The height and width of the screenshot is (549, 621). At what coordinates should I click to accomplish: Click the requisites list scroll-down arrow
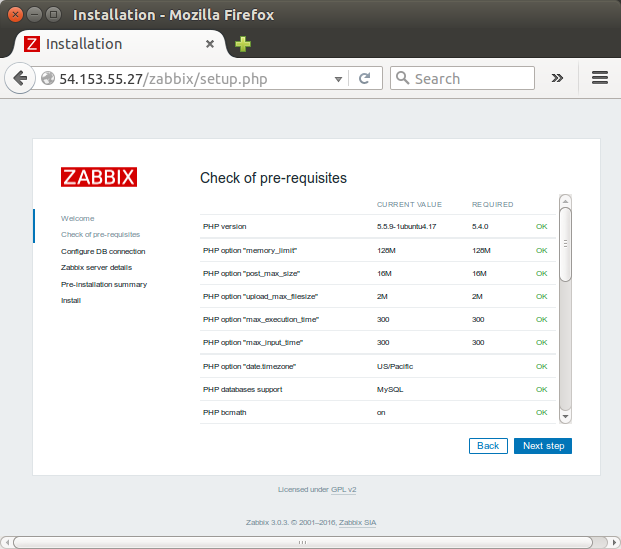click(565, 417)
